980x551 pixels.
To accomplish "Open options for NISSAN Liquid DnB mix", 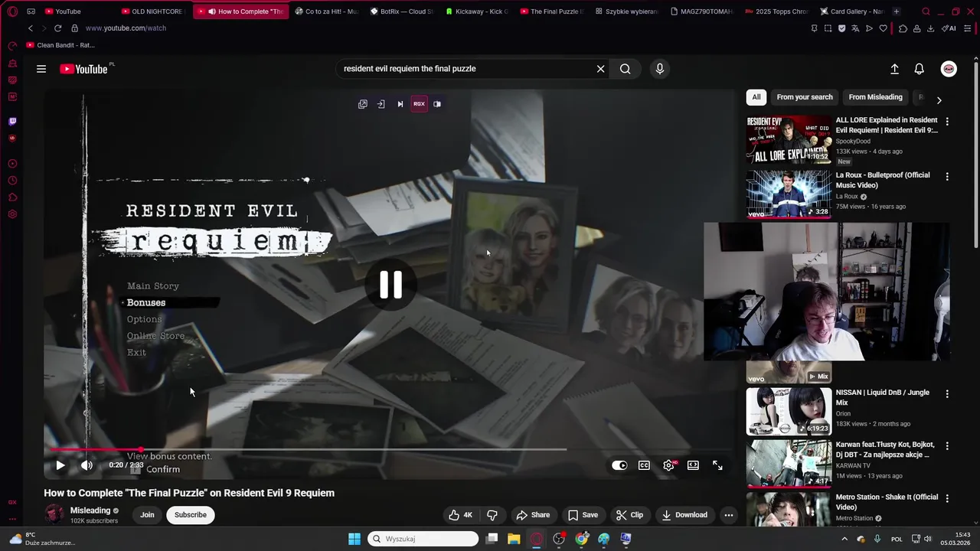I will pyautogui.click(x=947, y=394).
